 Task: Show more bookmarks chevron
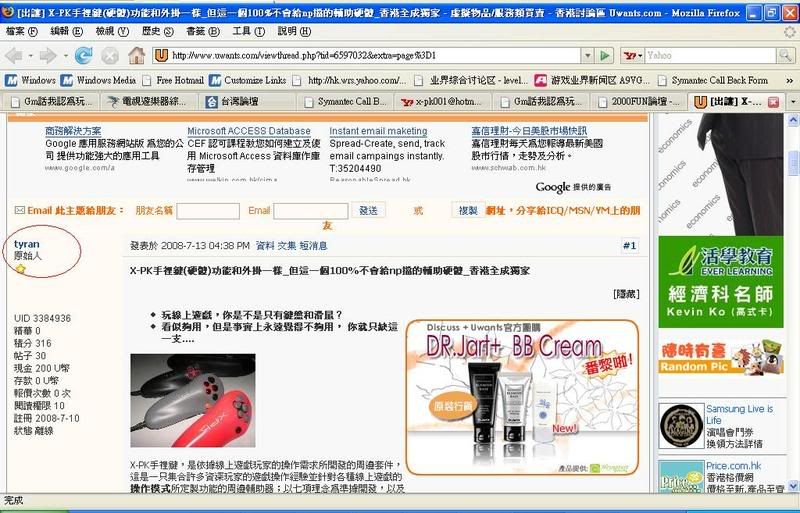coord(790,81)
